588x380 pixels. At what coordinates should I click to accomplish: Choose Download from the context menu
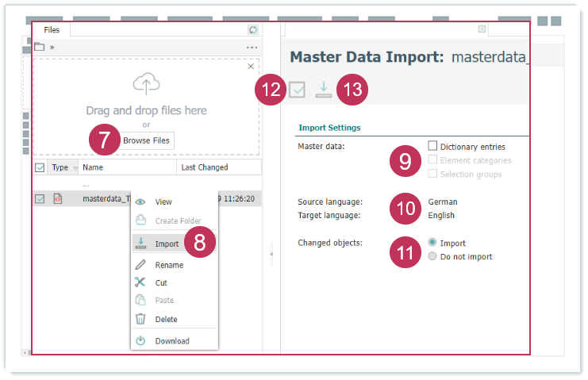point(171,341)
